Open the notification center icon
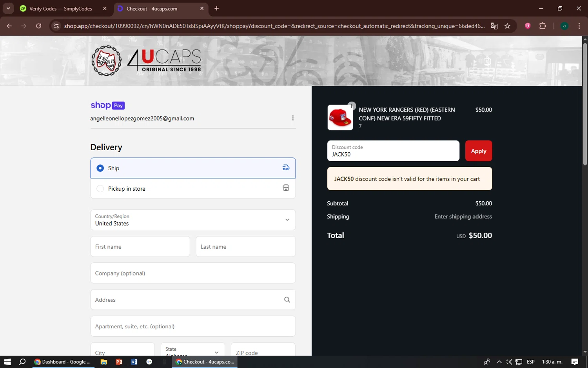Viewport: 588px width, 368px height. (575, 362)
